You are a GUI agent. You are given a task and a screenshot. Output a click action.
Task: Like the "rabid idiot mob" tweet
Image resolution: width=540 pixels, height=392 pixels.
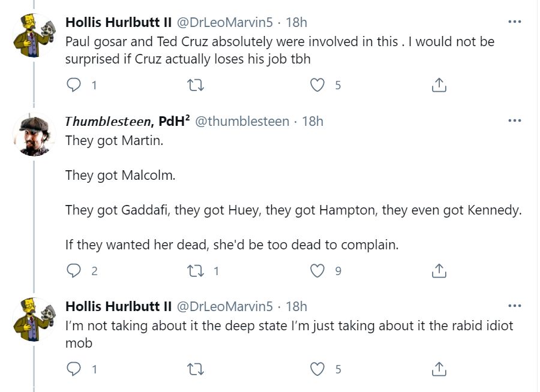point(317,369)
